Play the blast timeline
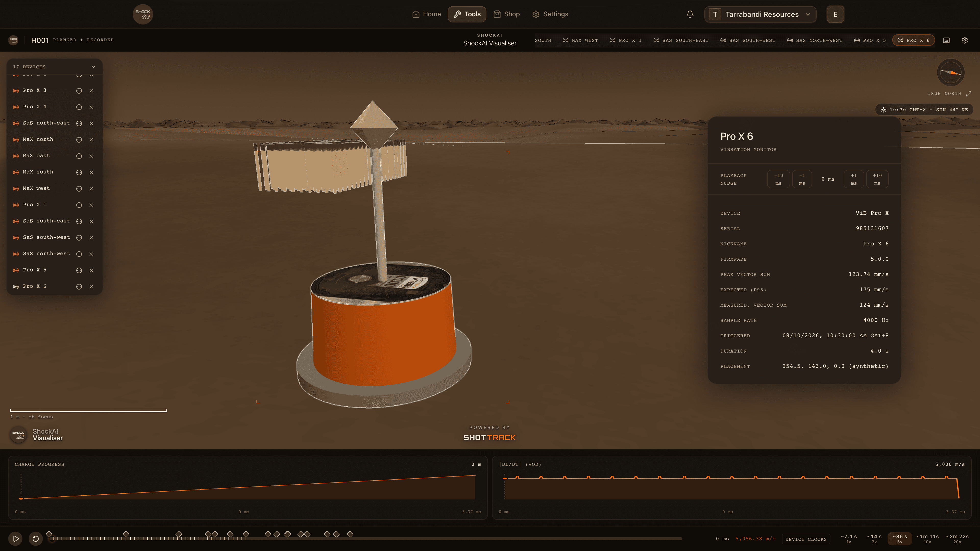Image resolution: width=980 pixels, height=551 pixels. point(16,539)
